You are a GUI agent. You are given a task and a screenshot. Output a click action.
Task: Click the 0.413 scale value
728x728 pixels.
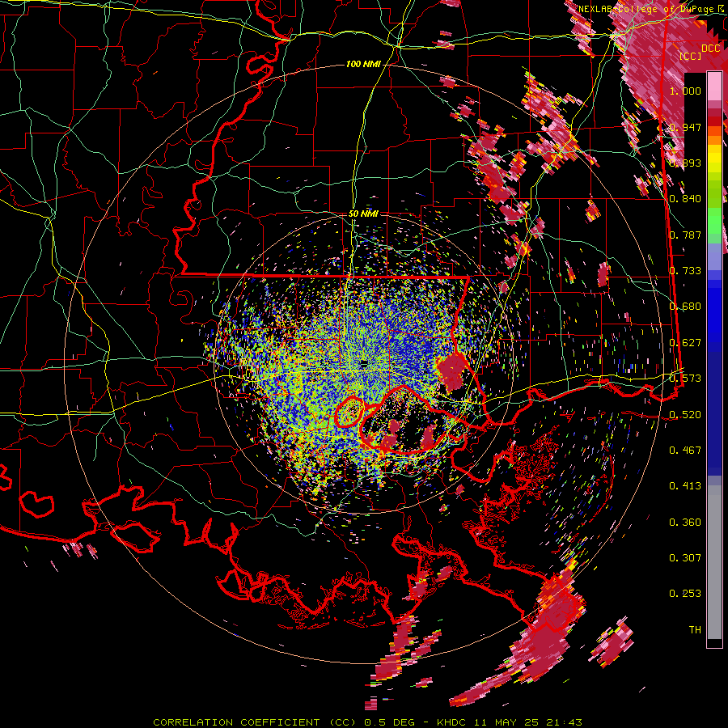(685, 485)
